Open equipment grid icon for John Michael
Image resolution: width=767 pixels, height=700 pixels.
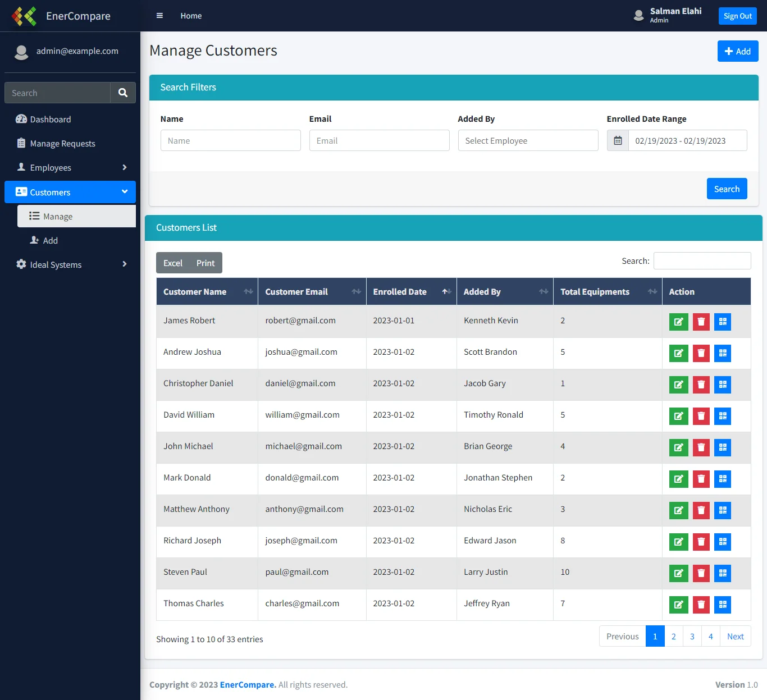[x=723, y=447]
